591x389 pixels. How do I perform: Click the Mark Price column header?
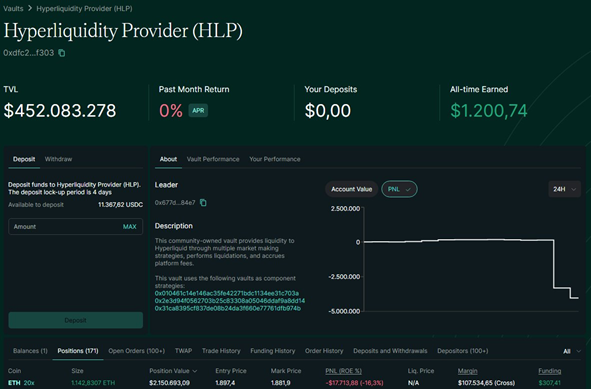pyautogui.click(x=286, y=371)
